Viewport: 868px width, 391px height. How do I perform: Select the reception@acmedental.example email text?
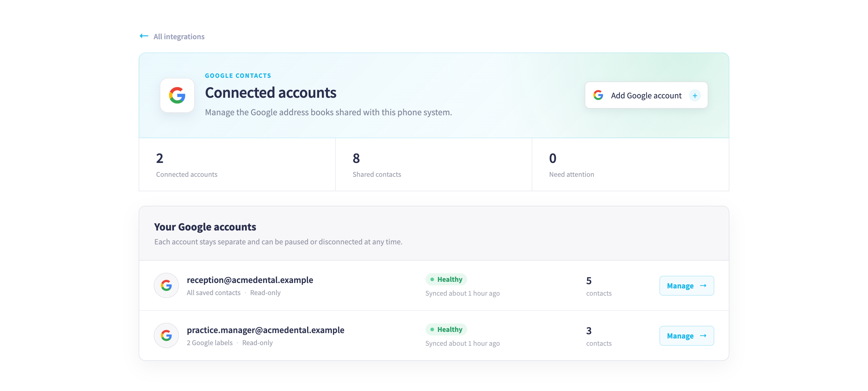point(250,280)
